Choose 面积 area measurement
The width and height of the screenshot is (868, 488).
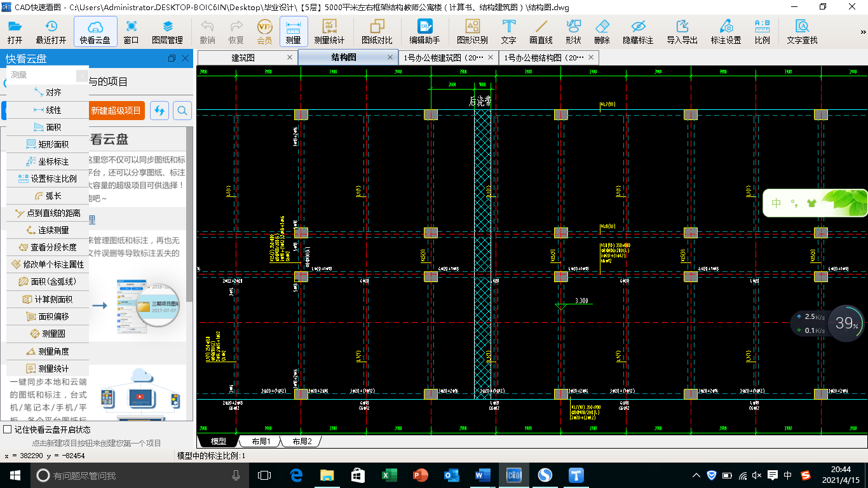[x=48, y=127]
